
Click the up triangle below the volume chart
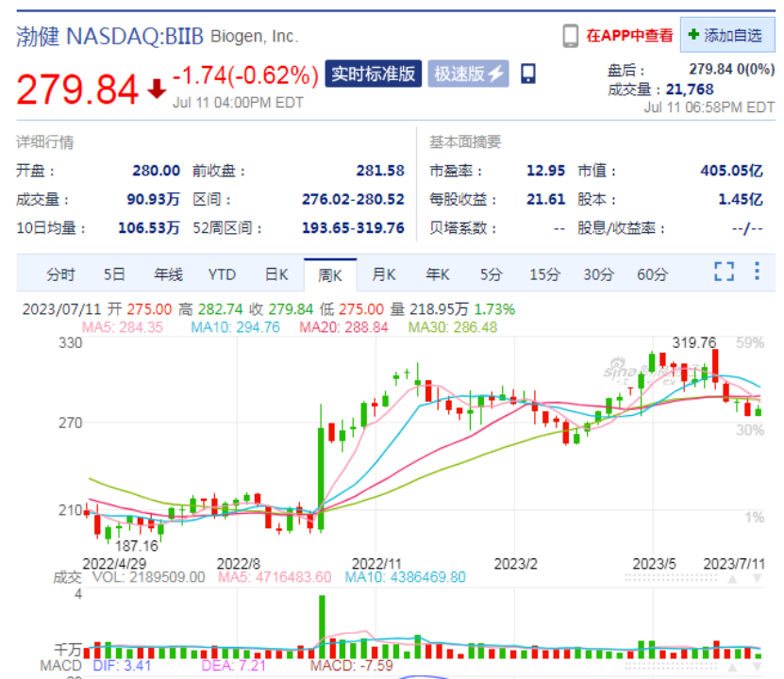tap(732, 667)
